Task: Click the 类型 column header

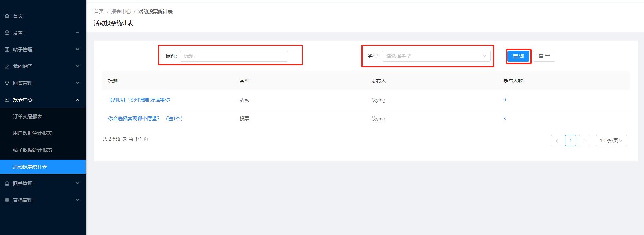Action: pyautogui.click(x=244, y=81)
